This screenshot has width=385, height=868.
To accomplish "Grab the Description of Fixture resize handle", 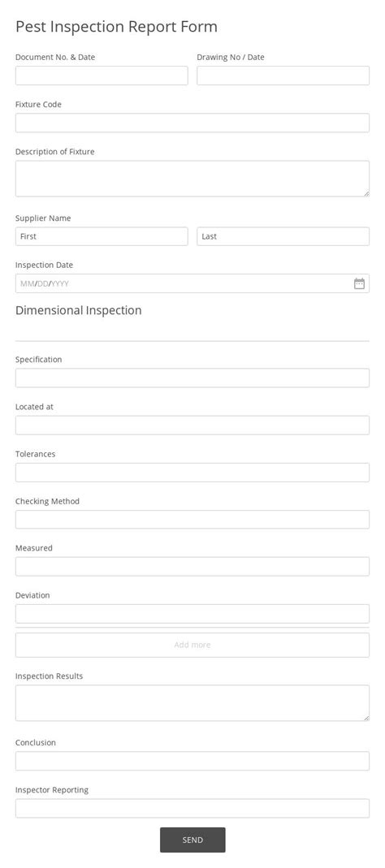I will pyautogui.click(x=366, y=193).
